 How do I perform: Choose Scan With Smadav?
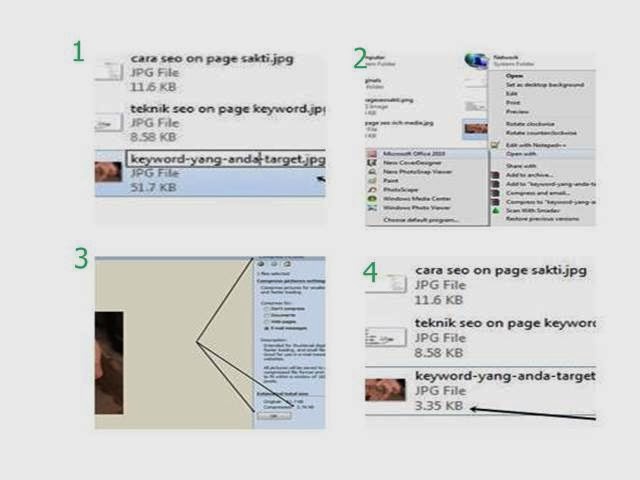533,211
